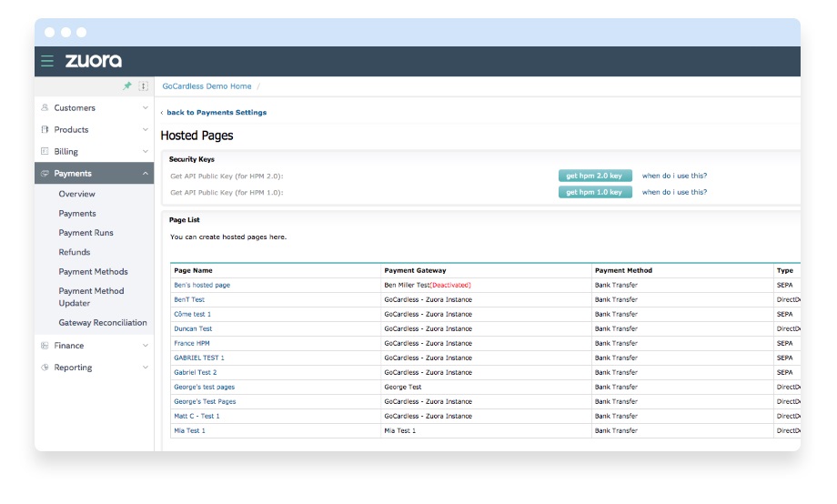Click the get hpm 2.0 key button
Viewport: 837px width, 504px height.
click(x=594, y=176)
